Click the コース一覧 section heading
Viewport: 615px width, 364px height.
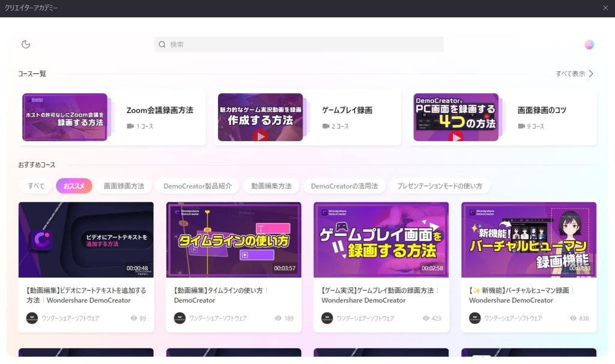pos(32,74)
